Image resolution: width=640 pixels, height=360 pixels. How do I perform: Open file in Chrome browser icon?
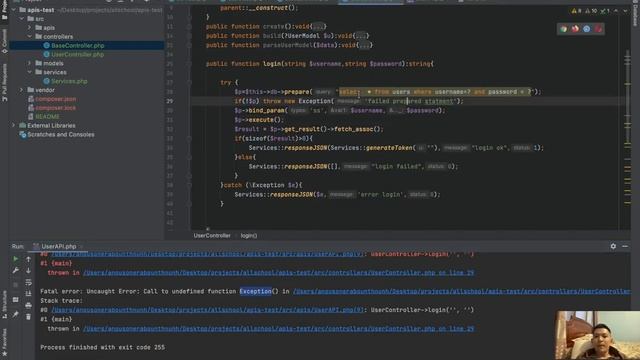564,29
